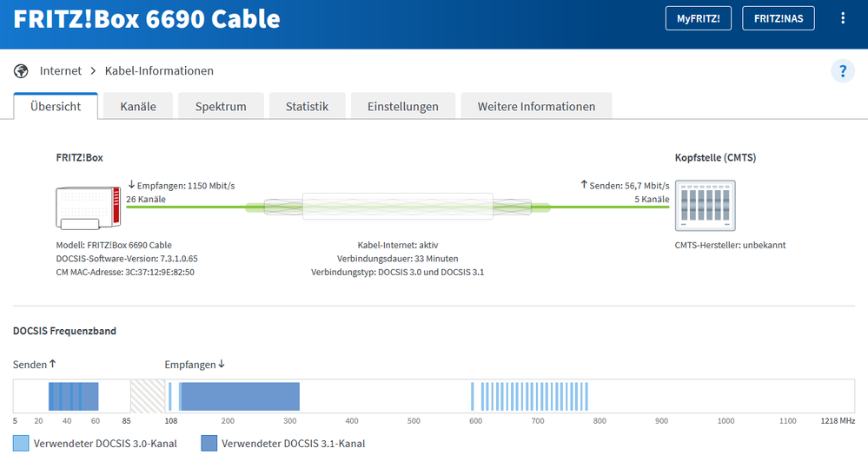This screenshot has height=468, width=868.
Task: Click Kabel-Informationen breadcrumb entry
Action: point(159,71)
